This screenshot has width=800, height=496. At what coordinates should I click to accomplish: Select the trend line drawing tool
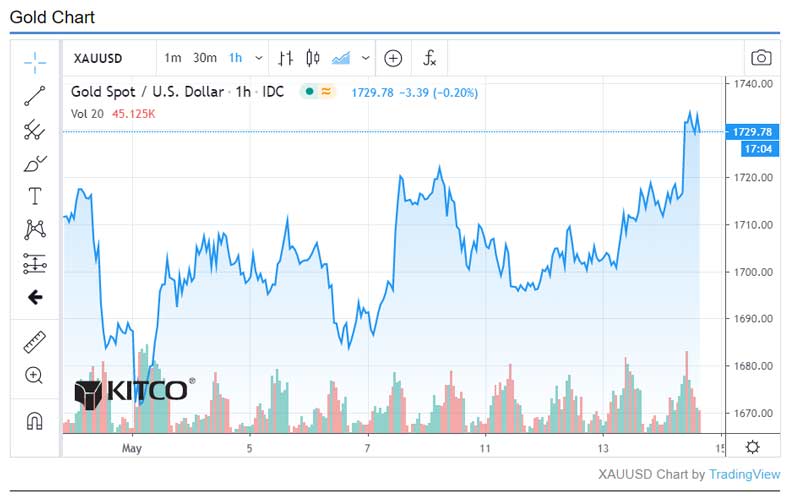pos(35,96)
